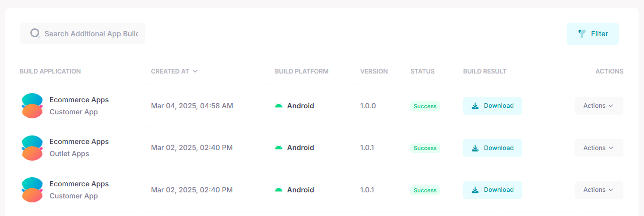Click the search magnifier icon
Viewport: 644px width, 216px height.
35,34
